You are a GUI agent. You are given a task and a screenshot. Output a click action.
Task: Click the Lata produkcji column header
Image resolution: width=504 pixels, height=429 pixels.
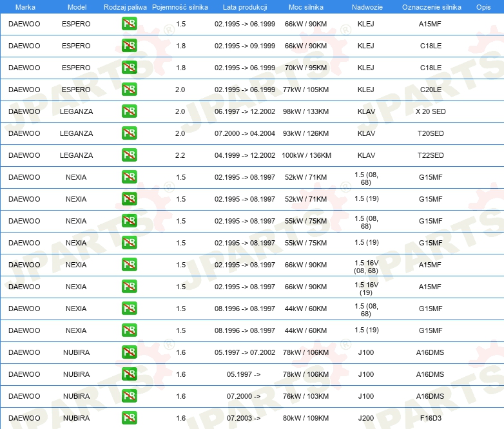tap(245, 7)
